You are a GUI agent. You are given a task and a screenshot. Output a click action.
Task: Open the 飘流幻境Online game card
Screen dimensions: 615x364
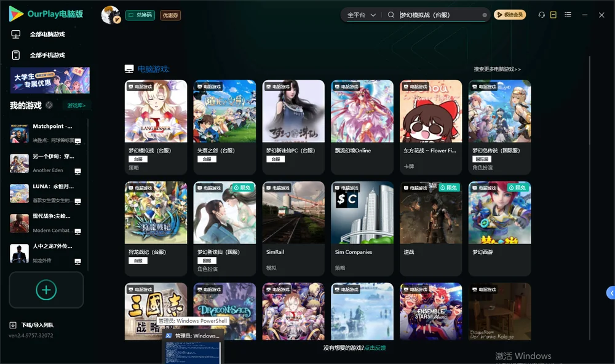[x=362, y=127]
